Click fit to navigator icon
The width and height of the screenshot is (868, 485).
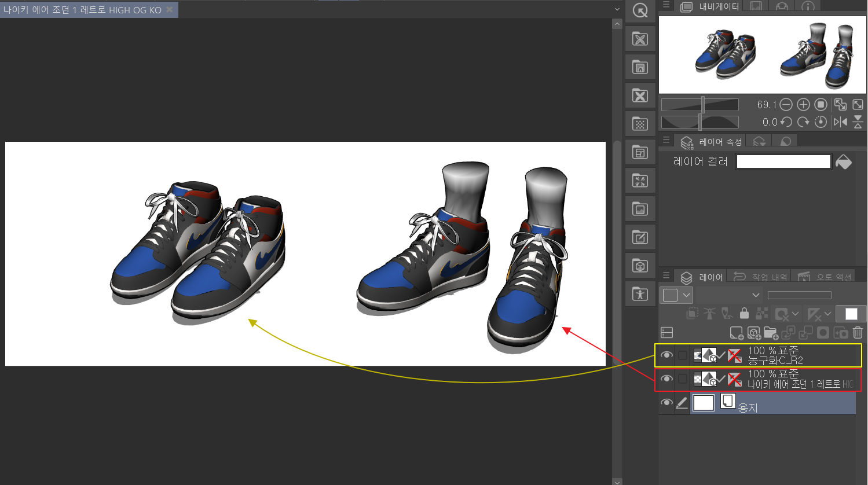click(840, 105)
